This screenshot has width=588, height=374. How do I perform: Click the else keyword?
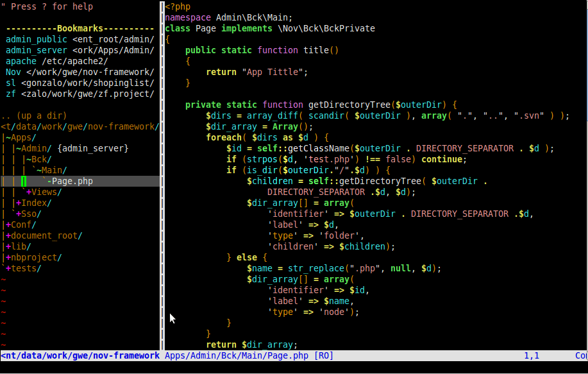(x=247, y=257)
